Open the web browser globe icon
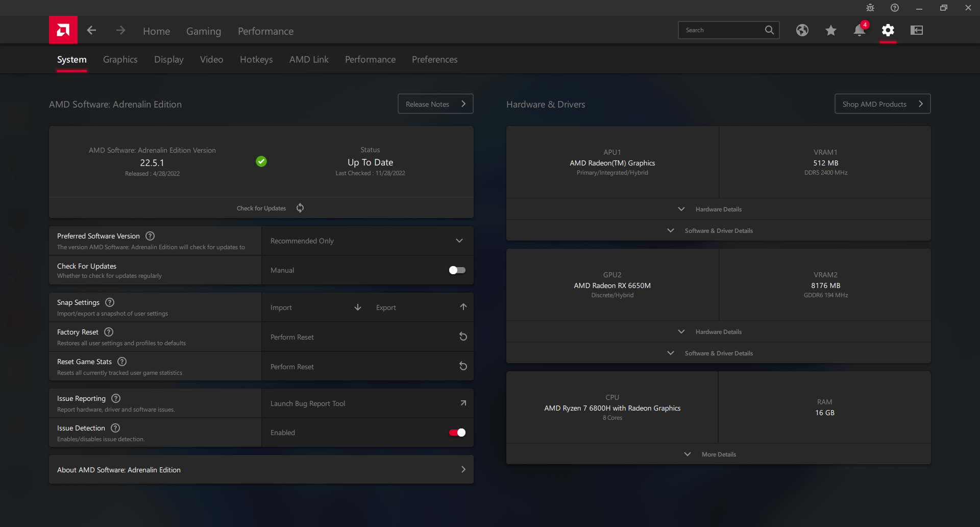This screenshot has width=980, height=527. pos(802,30)
